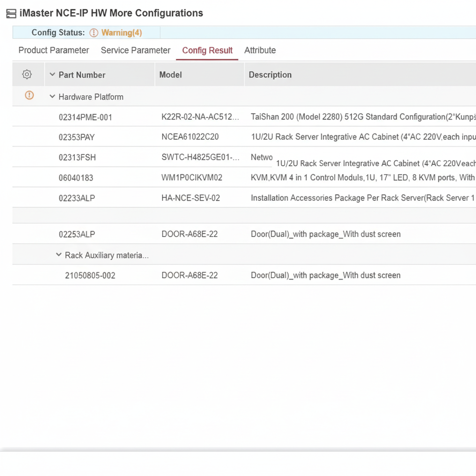
Task: Click the warning icon in Config Status
Action: pos(94,33)
